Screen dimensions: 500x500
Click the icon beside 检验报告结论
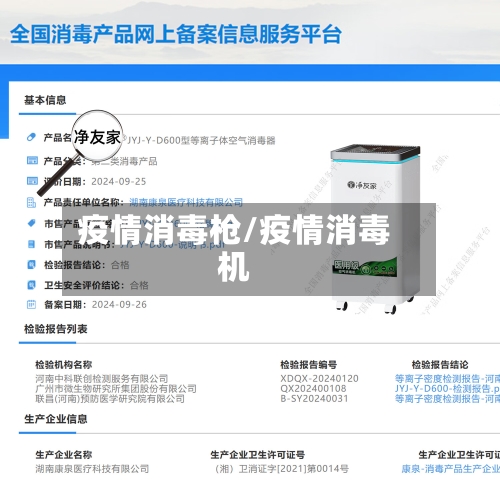pyautogui.click(x=31, y=265)
